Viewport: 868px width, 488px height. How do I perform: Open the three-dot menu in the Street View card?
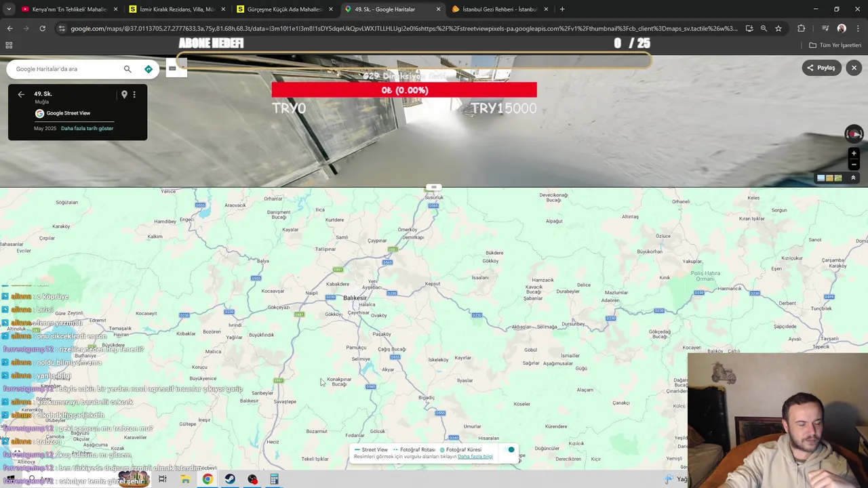(x=134, y=94)
